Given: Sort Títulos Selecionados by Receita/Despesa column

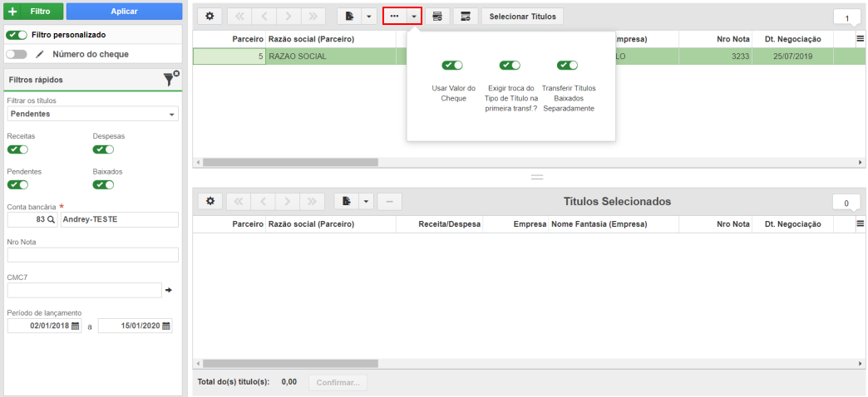Looking at the screenshot, I should click(440, 224).
